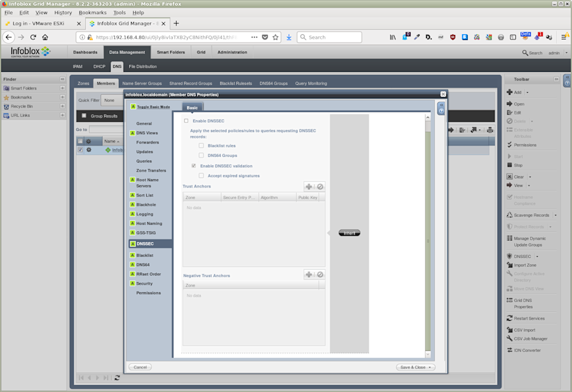Click Permissions icon in Toolbar
572x392 pixels.
click(x=510, y=145)
